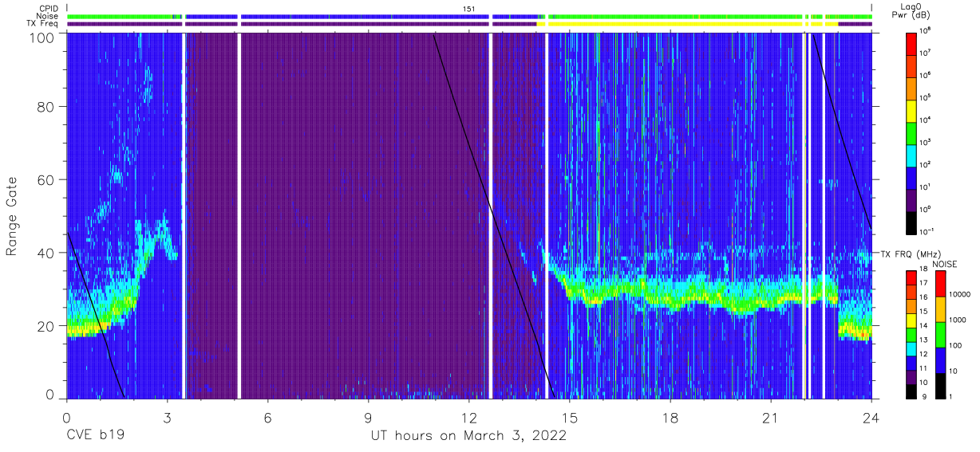Screen dimensions: 980x452
Task: Click the '6' tick on UT hours axis
Action: [x=268, y=417]
